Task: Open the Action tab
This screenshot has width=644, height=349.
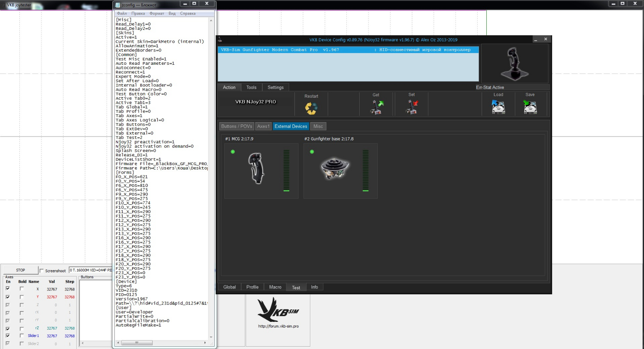Action: [229, 88]
